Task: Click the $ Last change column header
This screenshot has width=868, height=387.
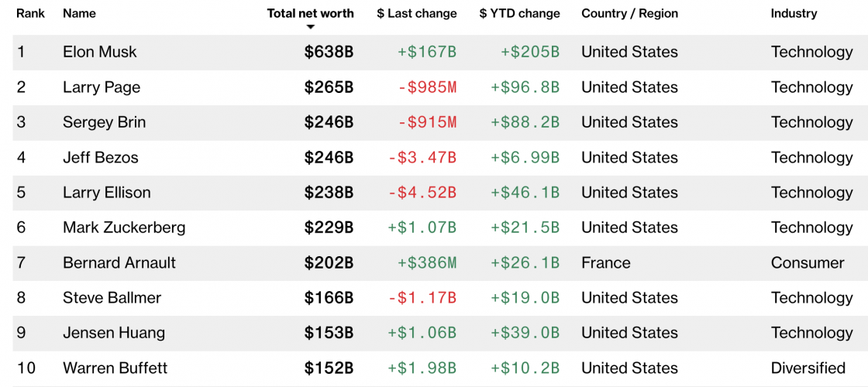Action: point(417,13)
